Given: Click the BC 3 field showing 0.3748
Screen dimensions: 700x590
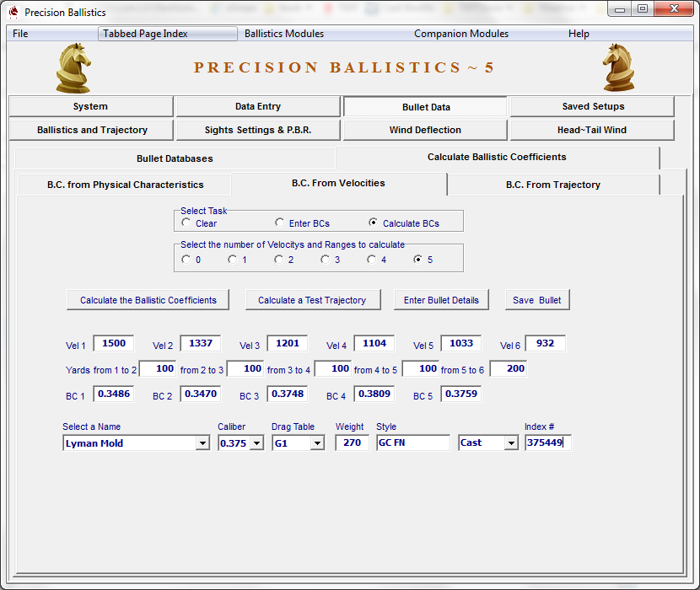Looking at the screenshot, I should (x=288, y=394).
